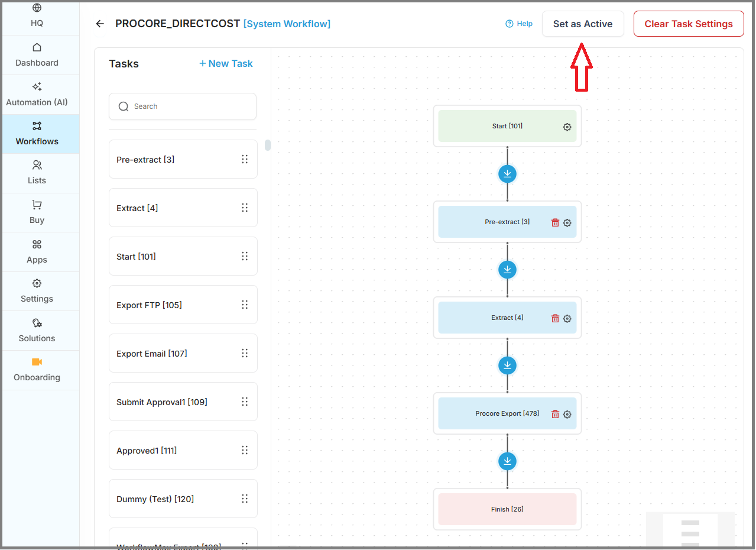
Task: Open gear settings on Extract [4] node
Action: point(567,318)
